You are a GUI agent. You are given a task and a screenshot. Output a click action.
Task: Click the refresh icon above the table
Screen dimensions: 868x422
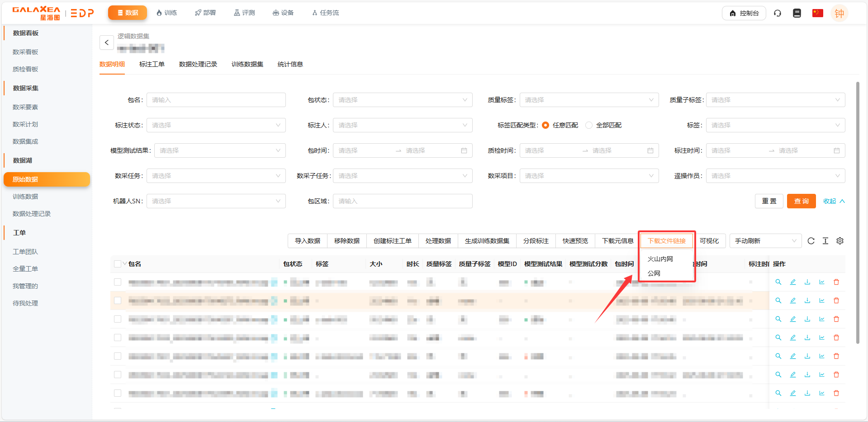coord(811,241)
